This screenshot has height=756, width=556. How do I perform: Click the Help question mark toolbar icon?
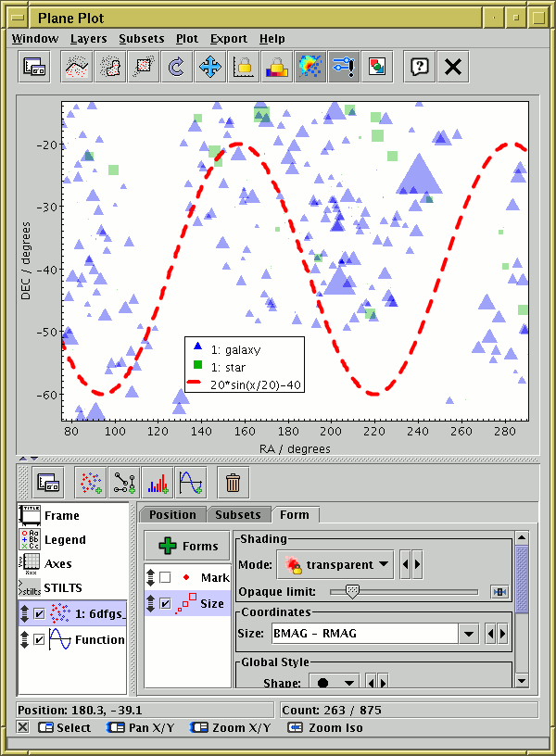[420, 67]
